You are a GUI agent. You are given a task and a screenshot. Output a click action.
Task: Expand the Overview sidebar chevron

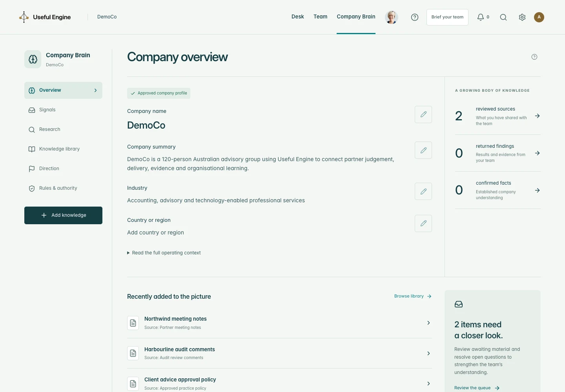coord(95,90)
